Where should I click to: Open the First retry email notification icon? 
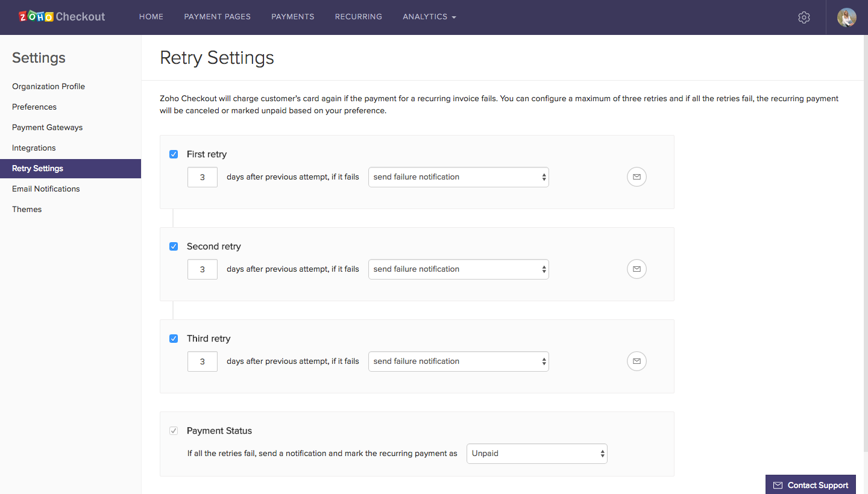coord(637,177)
